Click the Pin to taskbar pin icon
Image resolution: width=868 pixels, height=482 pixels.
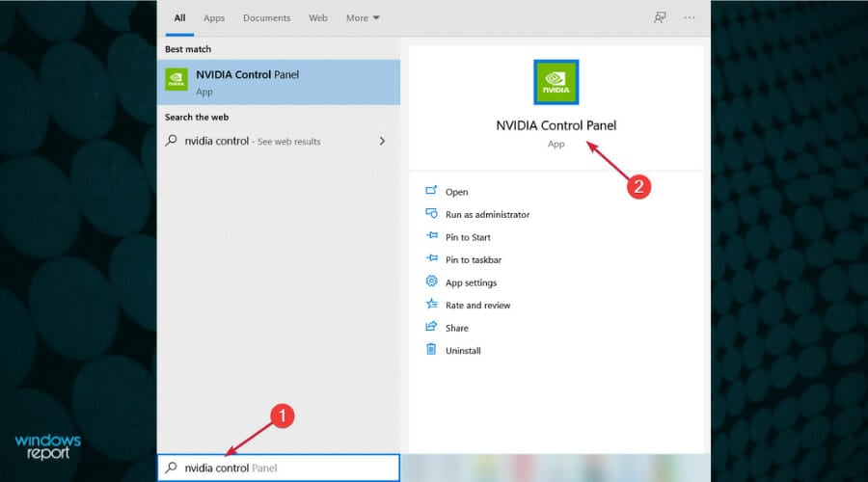point(431,258)
